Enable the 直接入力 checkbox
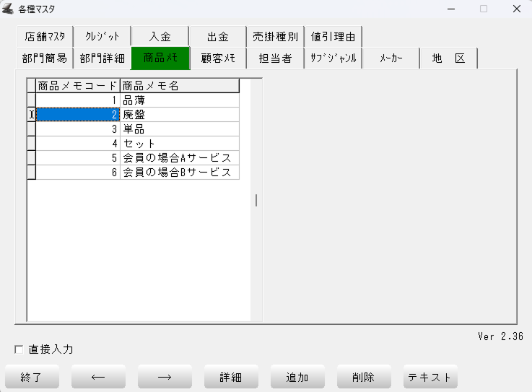Viewport: 532px width, 392px height. point(19,350)
